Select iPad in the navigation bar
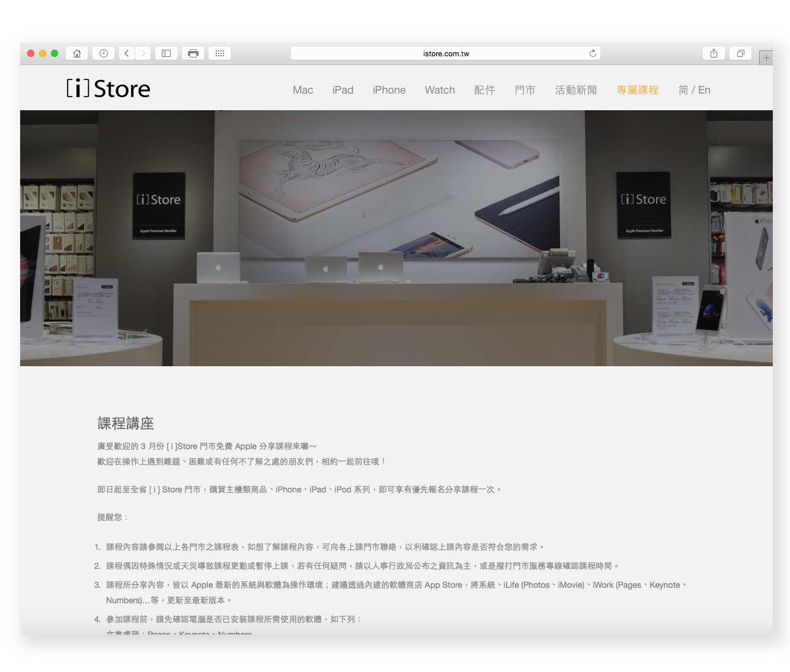 343,90
